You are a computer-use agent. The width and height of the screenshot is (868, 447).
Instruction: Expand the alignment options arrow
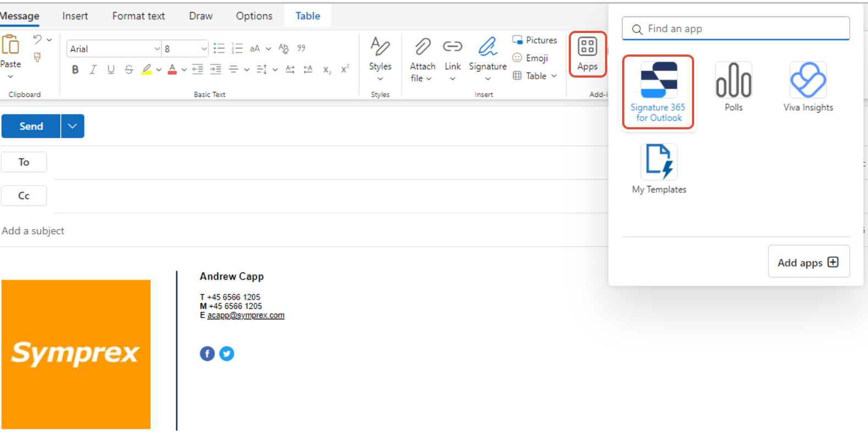(246, 69)
